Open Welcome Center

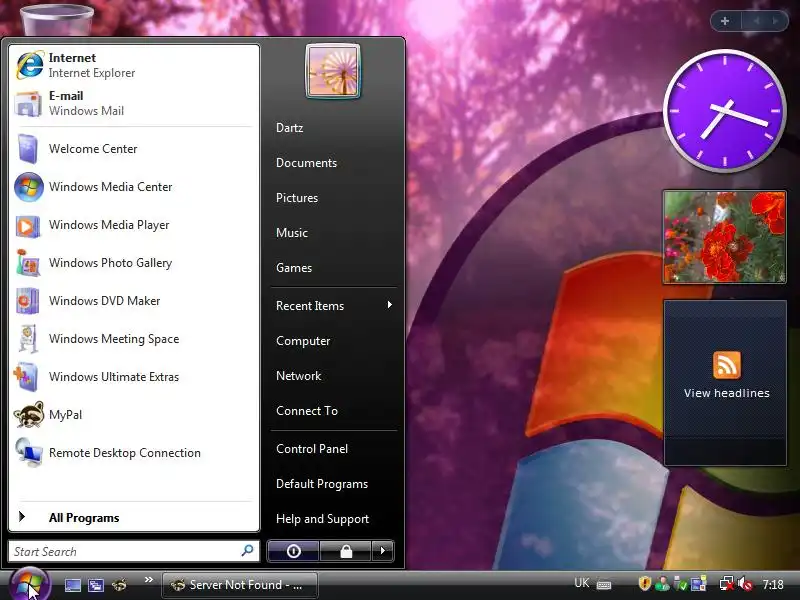[134, 148]
